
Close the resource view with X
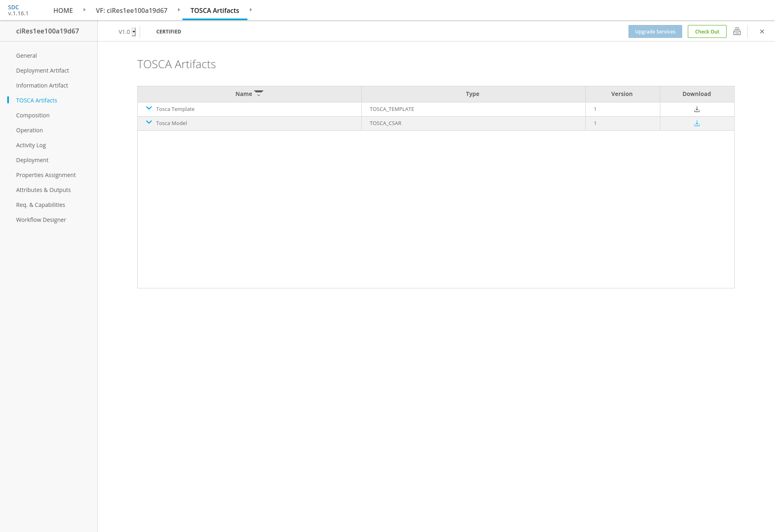point(762,31)
